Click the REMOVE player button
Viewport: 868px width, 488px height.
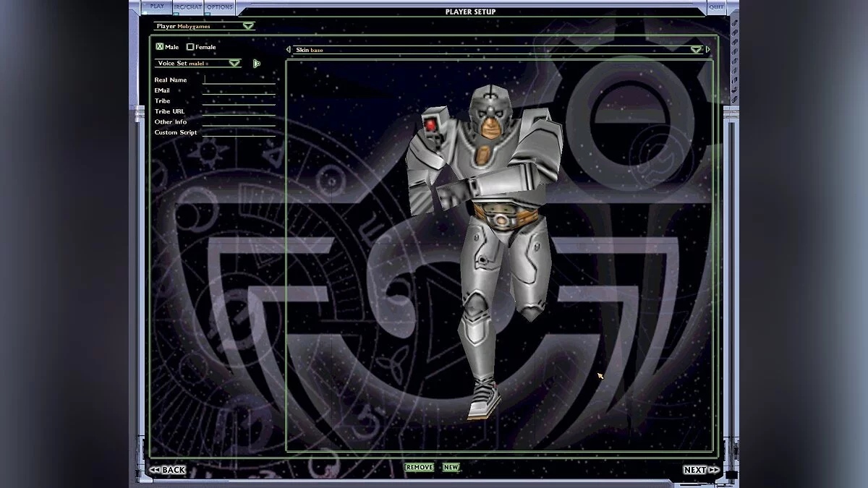click(x=420, y=468)
